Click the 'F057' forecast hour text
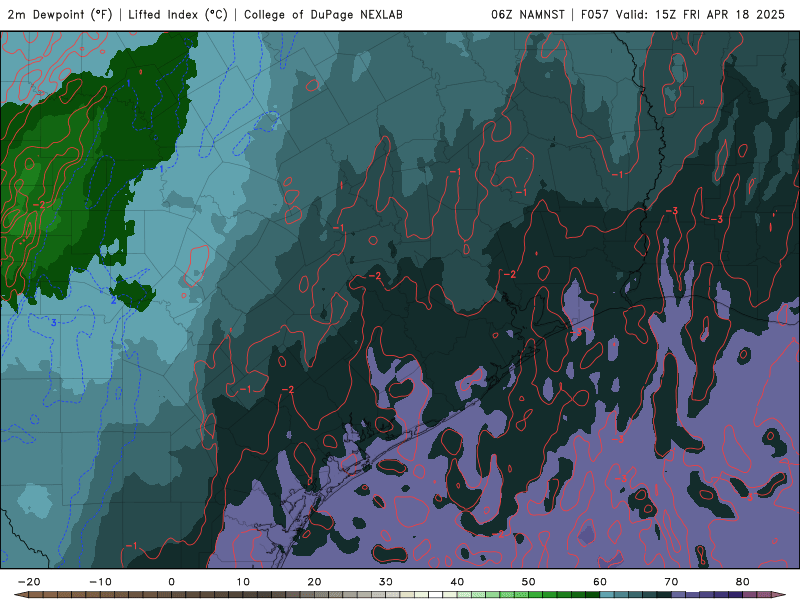800x600 pixels. 595,14
